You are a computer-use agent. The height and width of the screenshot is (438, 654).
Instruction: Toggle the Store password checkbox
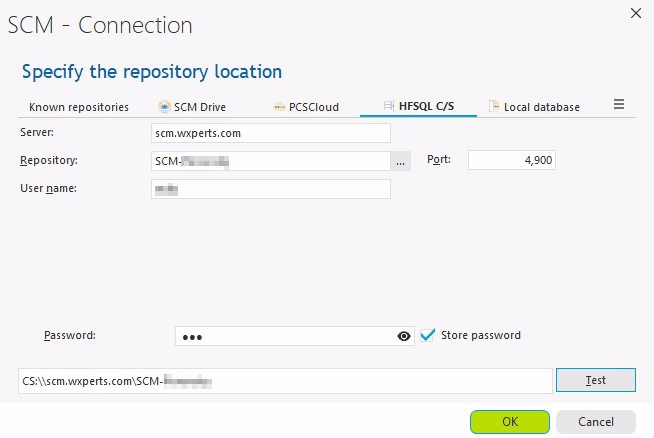[x=428, y=335]
